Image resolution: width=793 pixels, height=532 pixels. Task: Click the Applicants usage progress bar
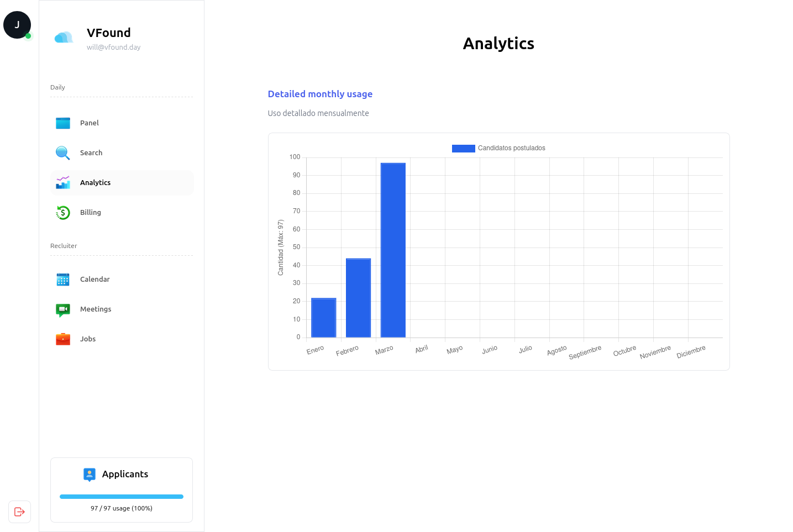122,497
